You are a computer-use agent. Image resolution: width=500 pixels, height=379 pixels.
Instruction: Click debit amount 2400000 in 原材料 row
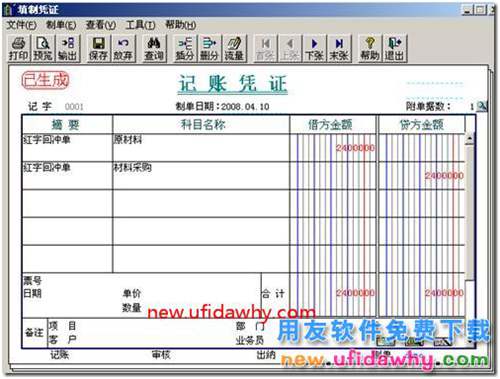[x=355, y=148]
